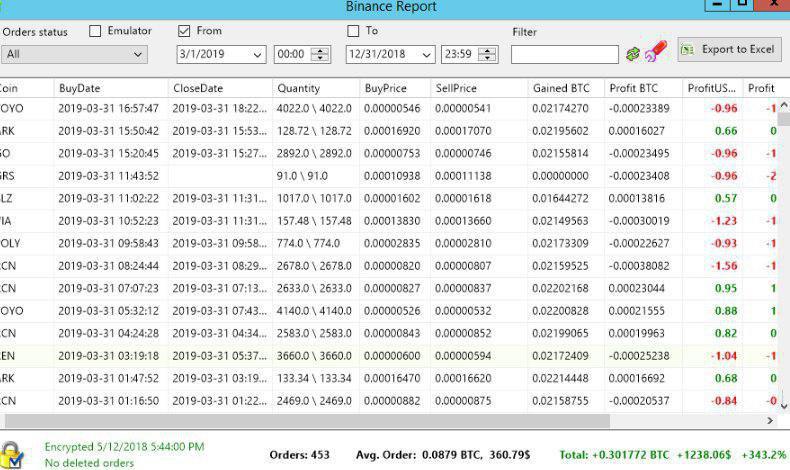
Task: Click Profit BTC cell -0.00020537
Action: [639, 401]
